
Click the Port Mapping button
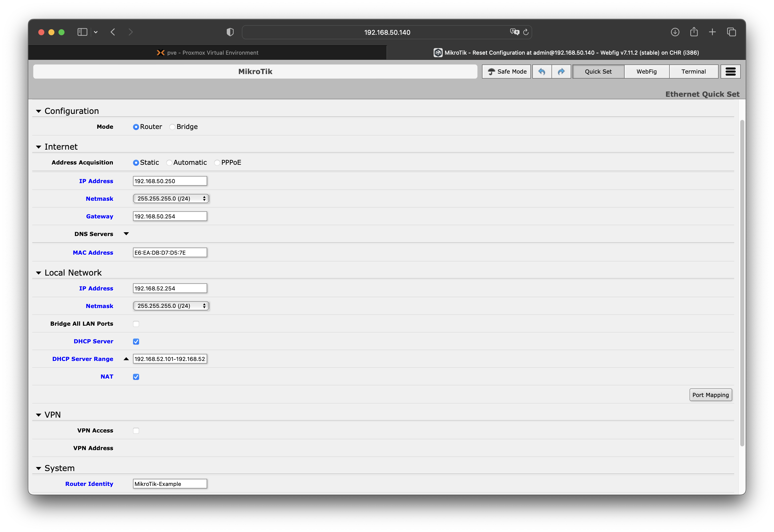(x=710, y=395)
